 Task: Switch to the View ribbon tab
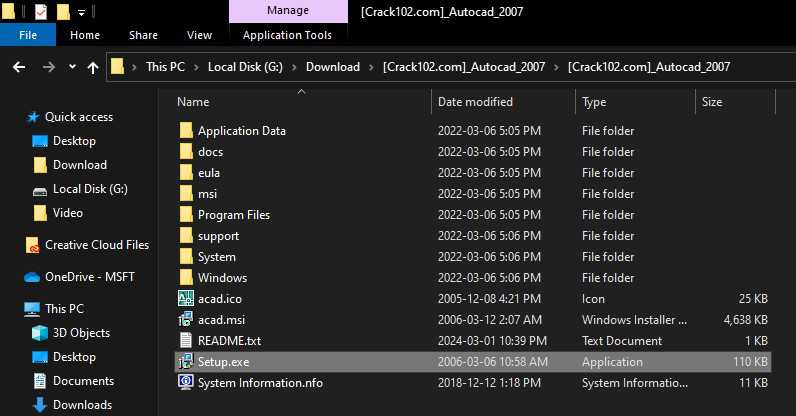click(199, 35)
